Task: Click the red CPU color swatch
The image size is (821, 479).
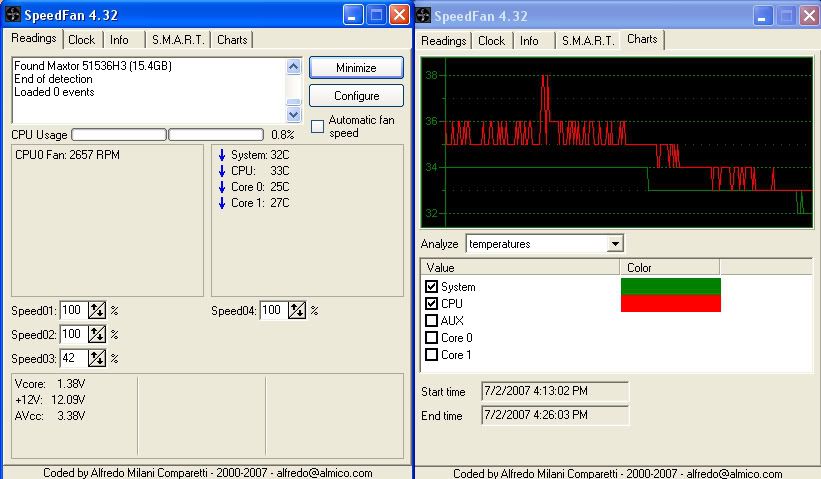Action: pos(671,303)
